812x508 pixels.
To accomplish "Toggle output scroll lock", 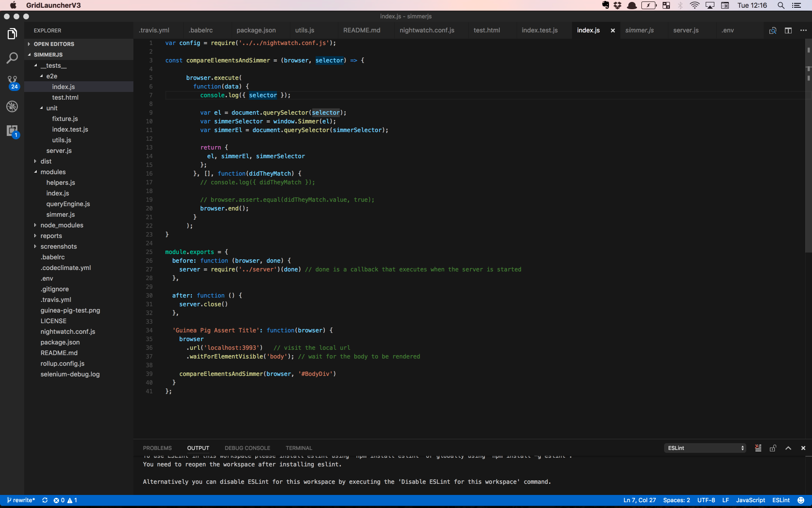I will coord(773,448).
